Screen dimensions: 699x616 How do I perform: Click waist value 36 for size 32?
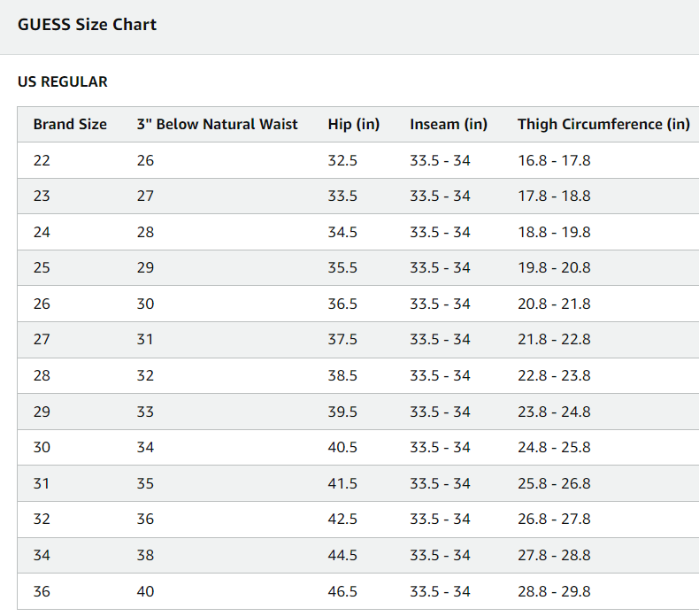pyautogui.click(x=145, y=520)
